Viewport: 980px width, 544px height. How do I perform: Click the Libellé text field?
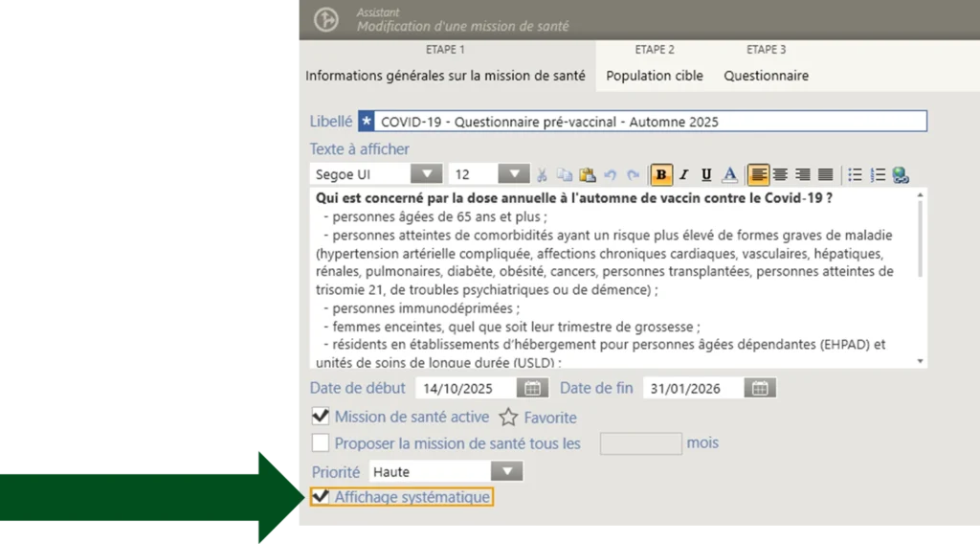651,122
